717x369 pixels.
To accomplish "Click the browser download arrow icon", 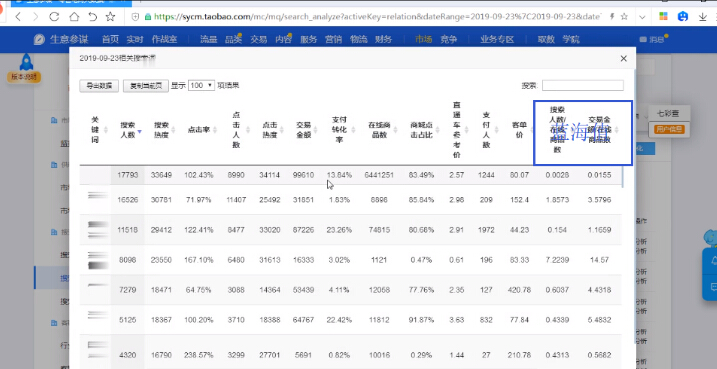I will [703, 17].
